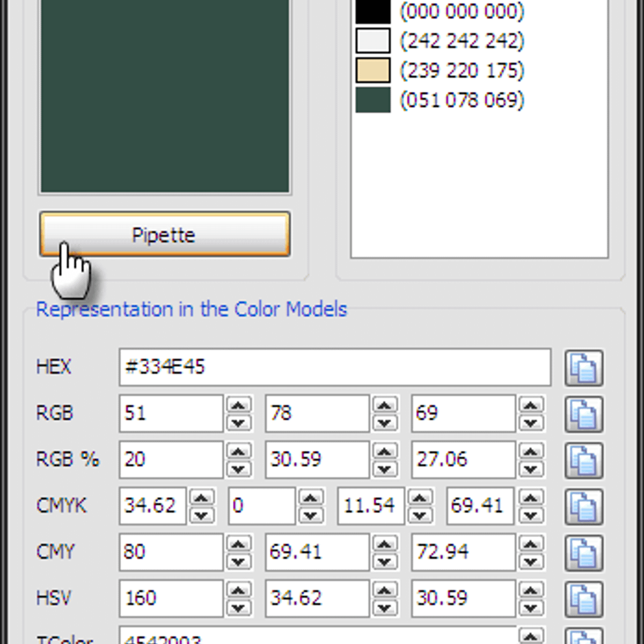Decrease the RGB green value with down arrow

[384, 423]
